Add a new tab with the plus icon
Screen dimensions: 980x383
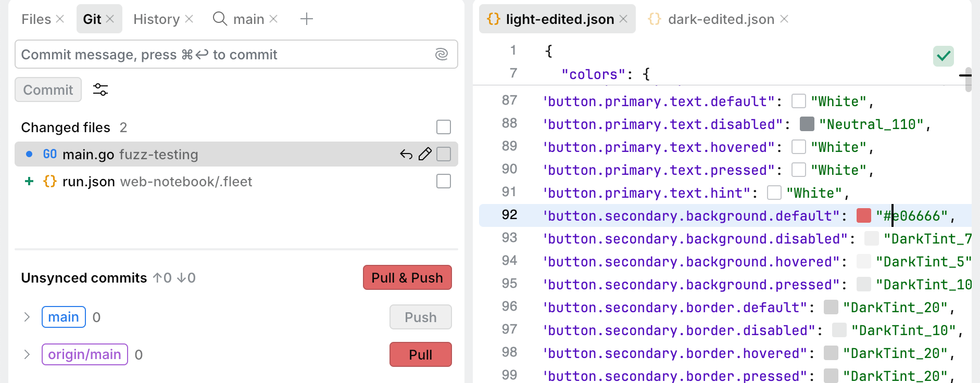pyautogui.click(x=307, y=19)
